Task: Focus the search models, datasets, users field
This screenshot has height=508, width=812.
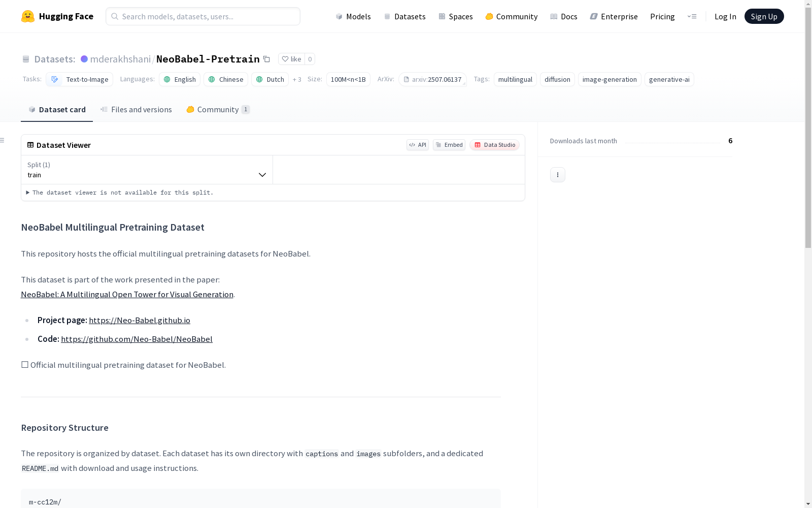Action: point(203,16)
